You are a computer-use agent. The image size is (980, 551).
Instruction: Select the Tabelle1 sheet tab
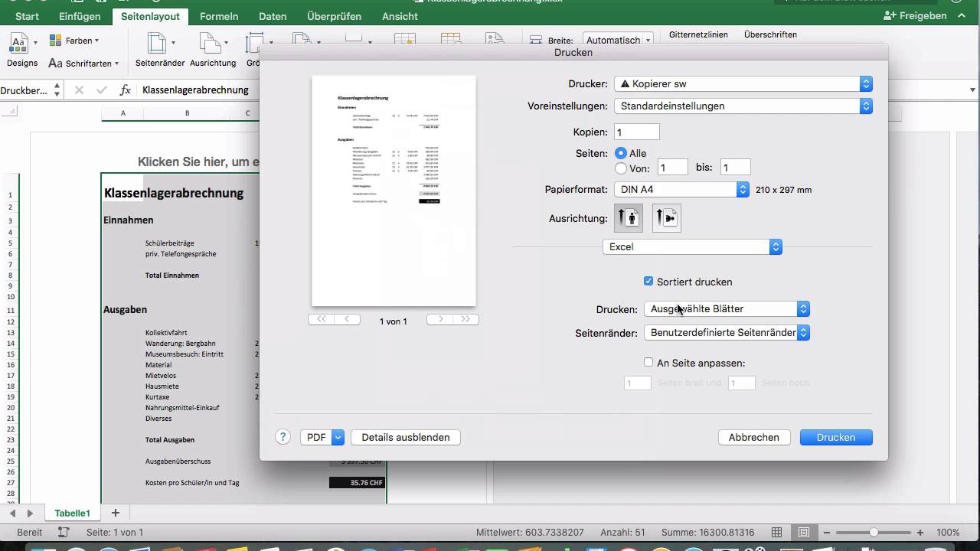click(72, 513)
